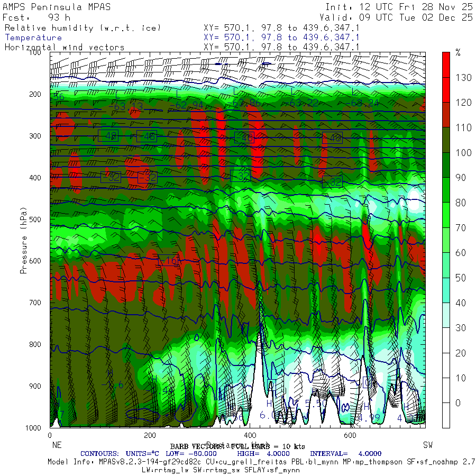Click the '600' distance axis tick label
Viewport: 476px width, 476px height.
350,435
